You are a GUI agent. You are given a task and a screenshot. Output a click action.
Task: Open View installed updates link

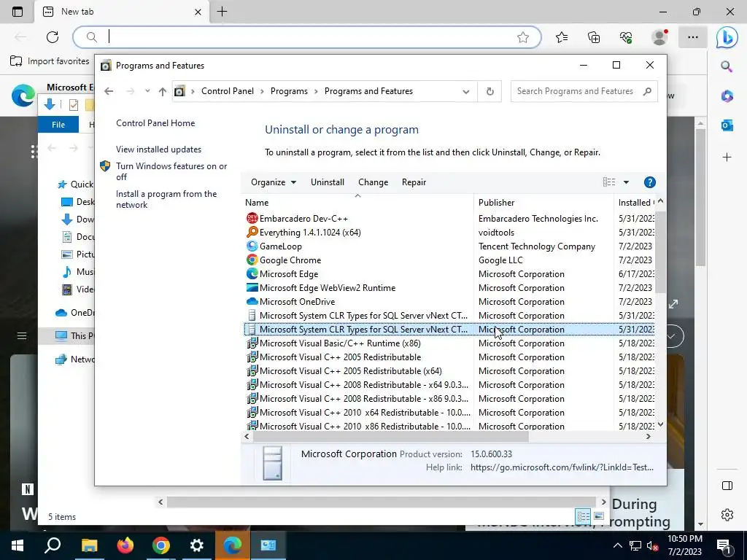click(x=158, y=149)
